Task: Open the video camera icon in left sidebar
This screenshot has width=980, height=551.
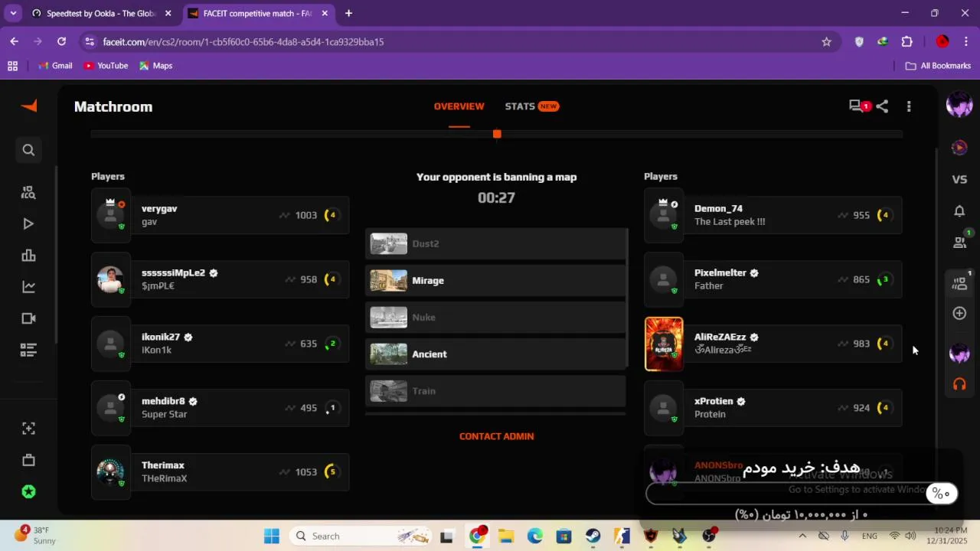Action: click(x=28, y=318)
